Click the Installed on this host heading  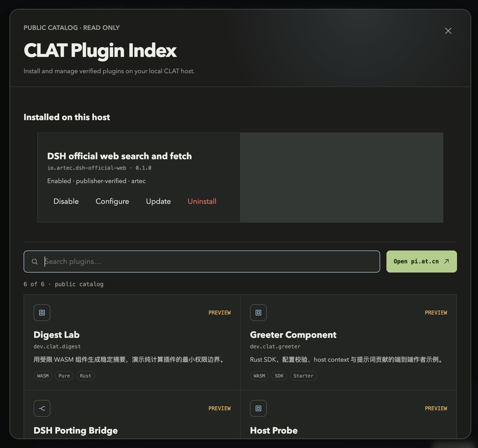click(x=67, y=117)
